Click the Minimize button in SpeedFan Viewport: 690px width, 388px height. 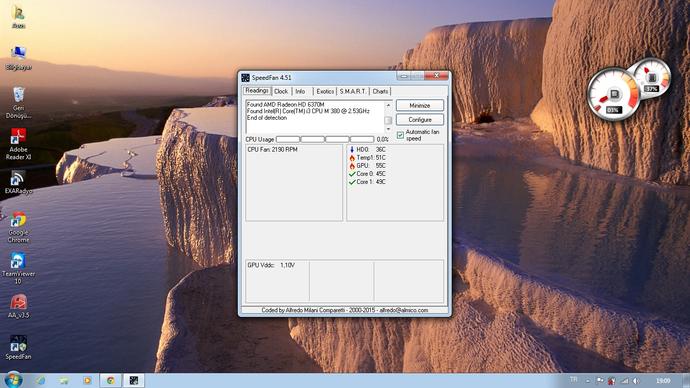point(420,106)
